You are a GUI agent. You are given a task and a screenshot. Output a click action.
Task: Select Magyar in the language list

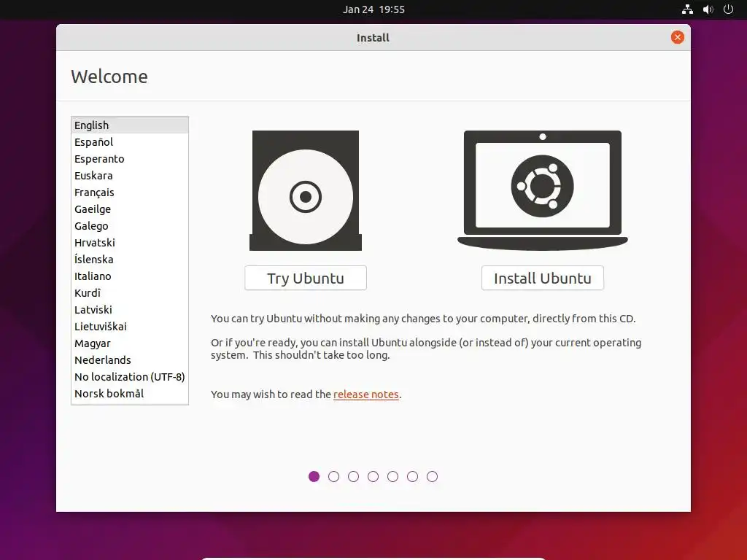(x=130, y=343)
